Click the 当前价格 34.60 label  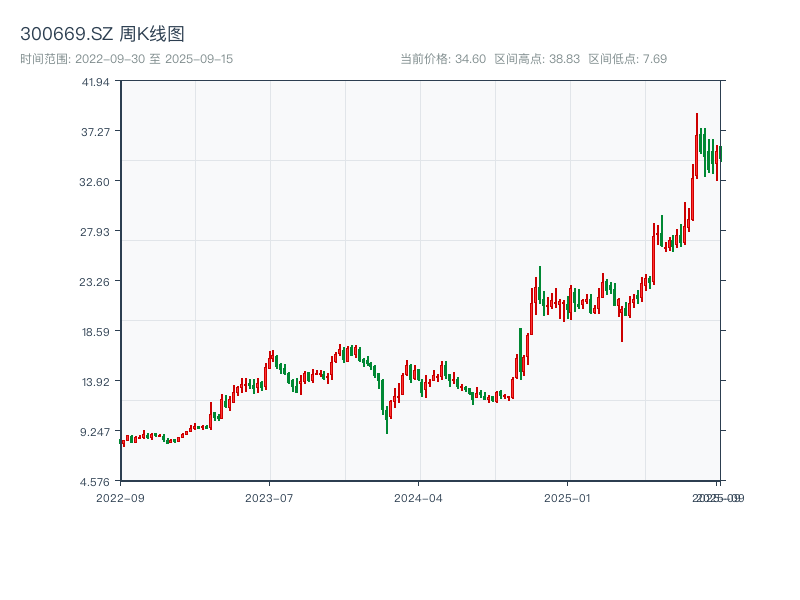coord(442,59)
